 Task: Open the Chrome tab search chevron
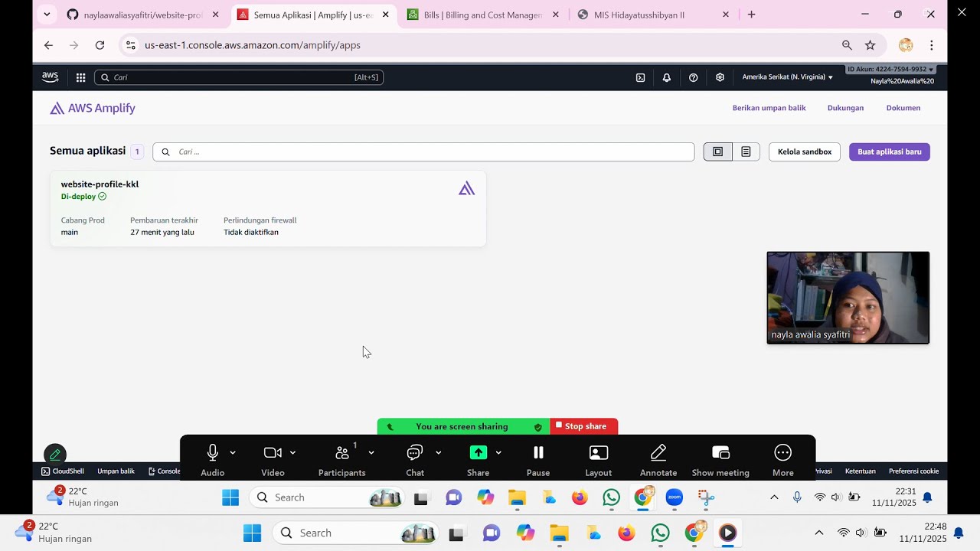coord(47,15)
